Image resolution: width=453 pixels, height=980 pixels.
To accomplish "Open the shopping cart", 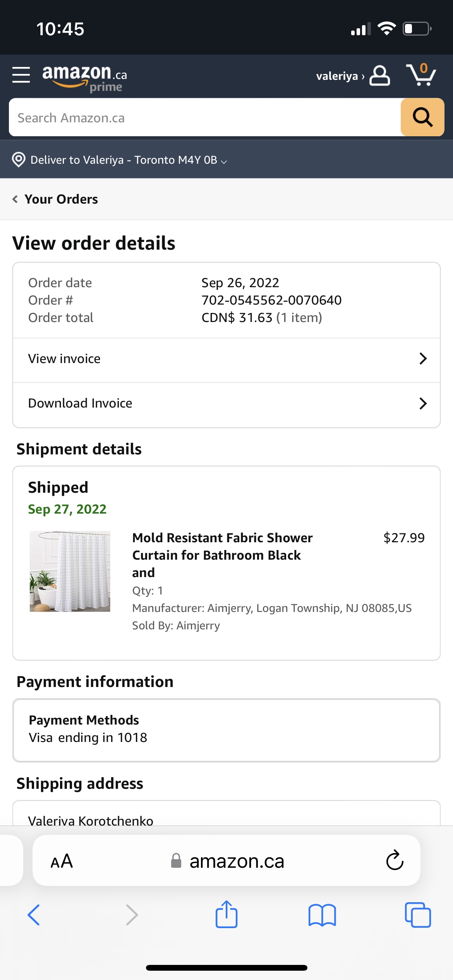I will tap(421, 75).
